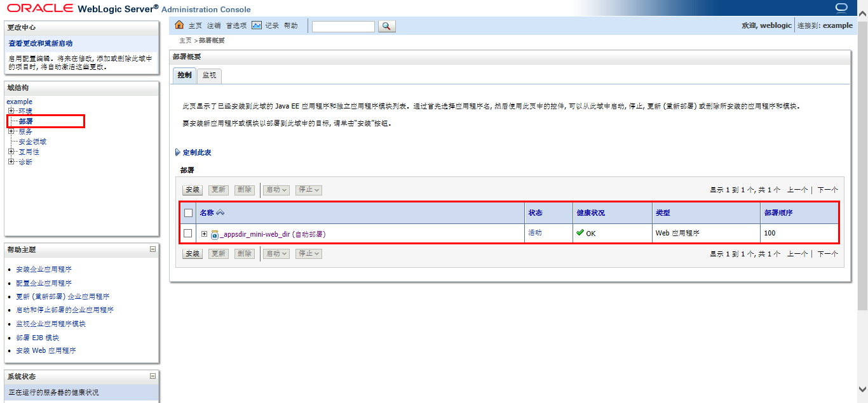868x403 pixels.
Task: Click 主页 in the breadcrumb
Action: point(186,41)
